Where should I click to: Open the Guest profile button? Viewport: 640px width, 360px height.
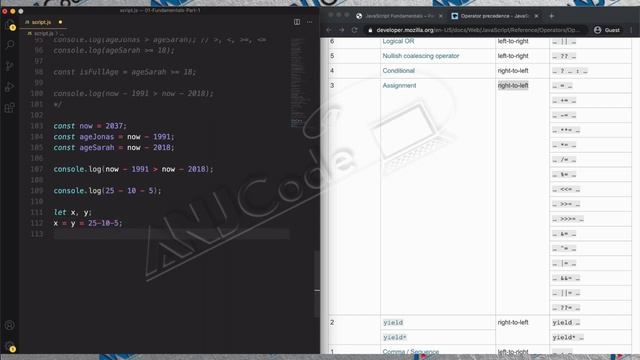607,30
